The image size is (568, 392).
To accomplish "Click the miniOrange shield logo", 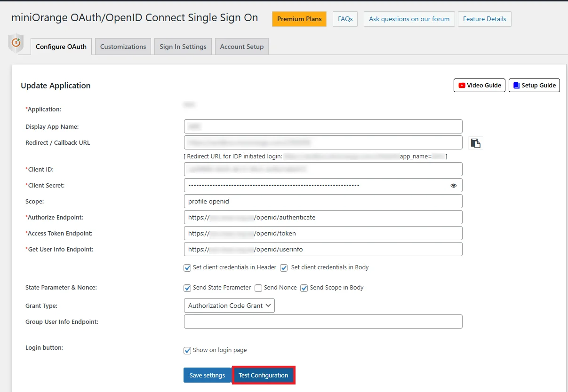I will pos(16,43).
